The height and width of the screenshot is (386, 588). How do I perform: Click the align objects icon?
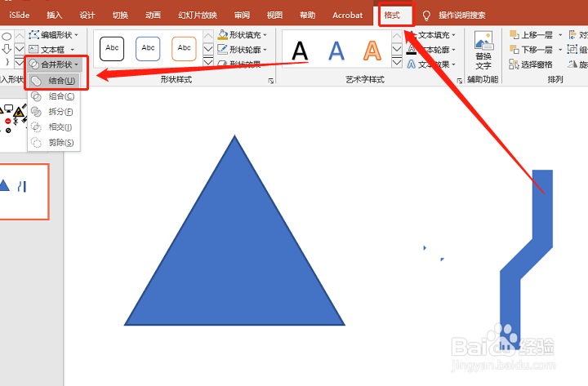tap(573, 35)
